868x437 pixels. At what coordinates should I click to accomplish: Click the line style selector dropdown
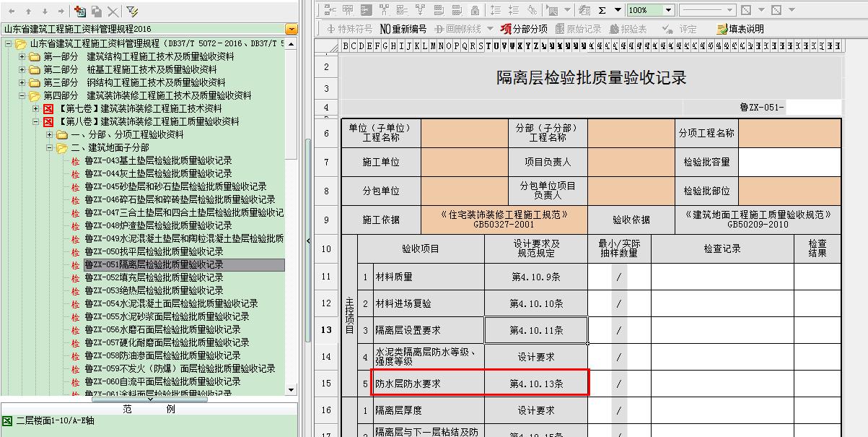point(729,10)
